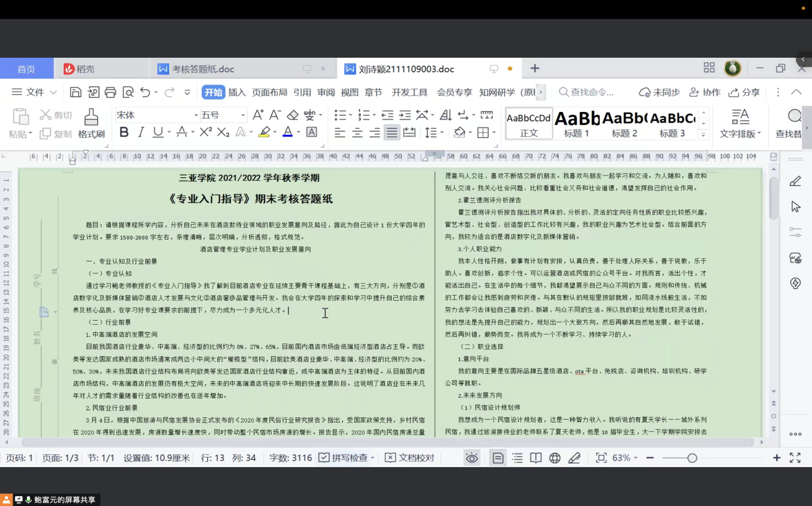The image size is (812, 506).
Task: Switch to the 考核答题纸.doc document tab
Action: pos(203,69)
